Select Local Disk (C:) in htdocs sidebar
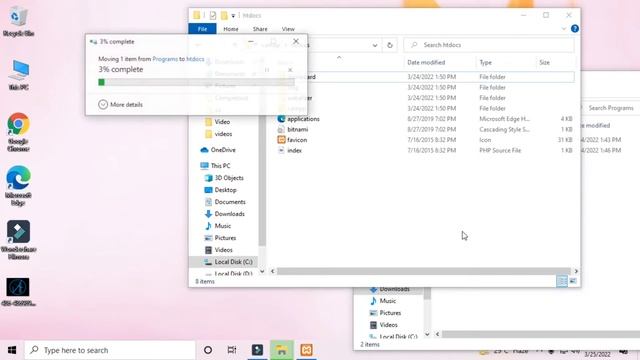The width and height of the screenshot is (640, 360). [224, 262]
